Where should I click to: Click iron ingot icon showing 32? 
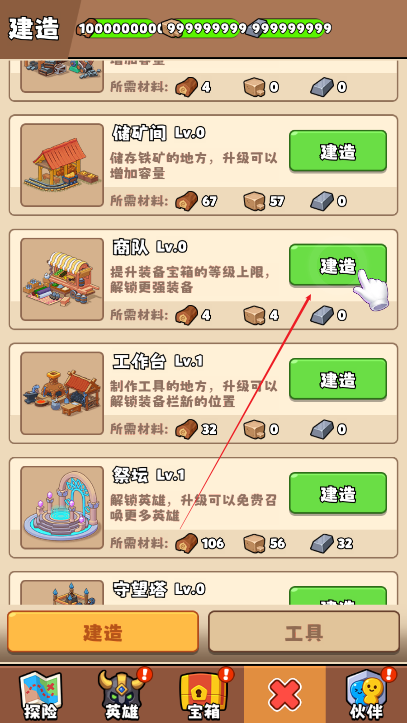(322, 543)
